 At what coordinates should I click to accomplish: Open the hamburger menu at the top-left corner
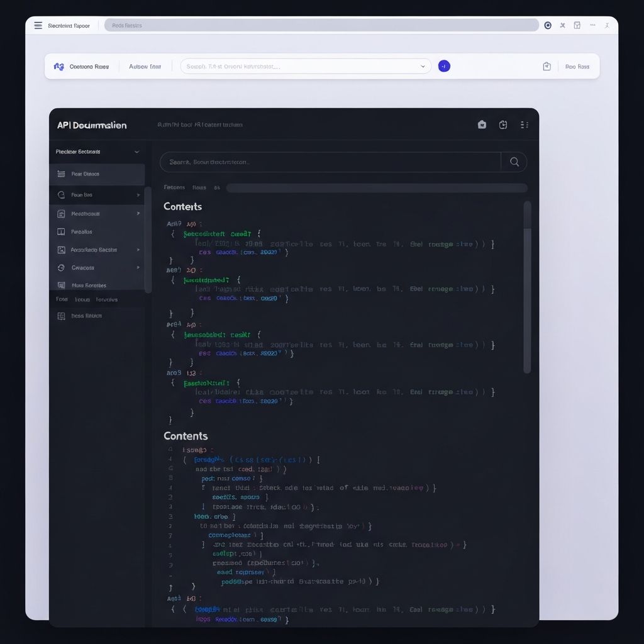[x=38, y=25]
